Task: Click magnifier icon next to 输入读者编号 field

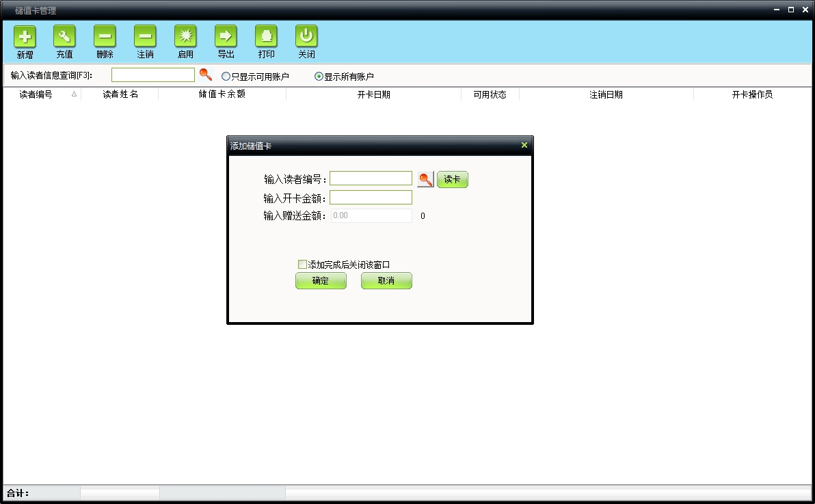Action: point(425,179)
